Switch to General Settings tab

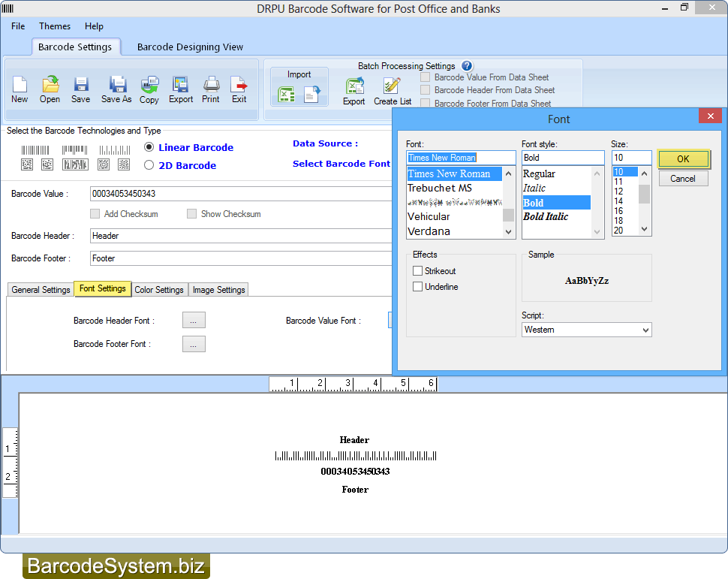coord(41,290)
